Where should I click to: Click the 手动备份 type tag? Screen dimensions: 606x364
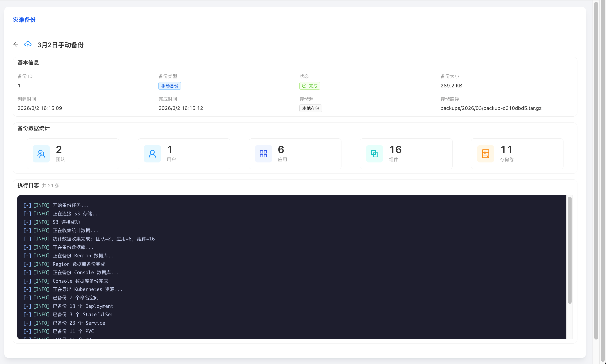pyautogui.click(x=170, y=86)
